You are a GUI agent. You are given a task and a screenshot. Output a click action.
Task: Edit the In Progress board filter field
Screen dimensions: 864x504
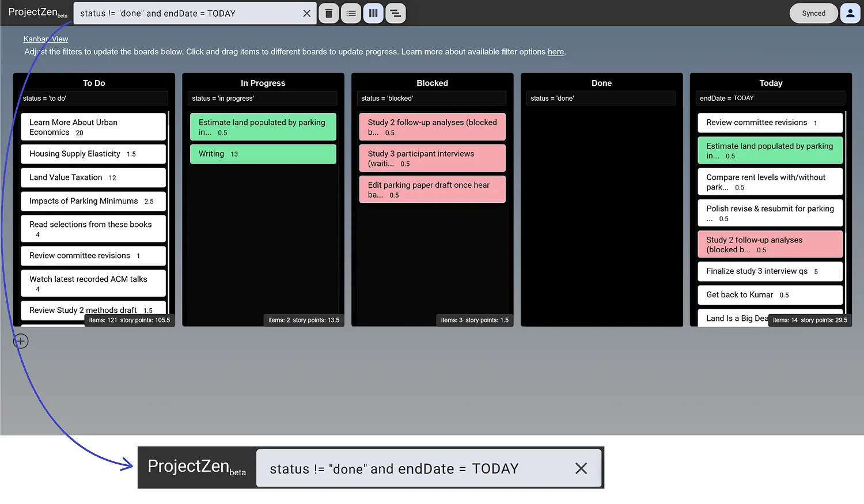[x=263, y=98]
